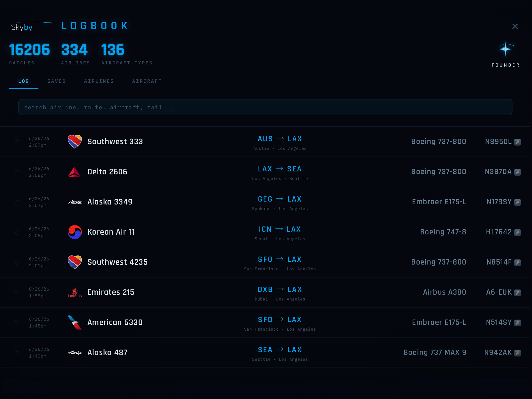Open external link for tail A6-EUK
Screen dimensions: 532x399
[517, 293]
